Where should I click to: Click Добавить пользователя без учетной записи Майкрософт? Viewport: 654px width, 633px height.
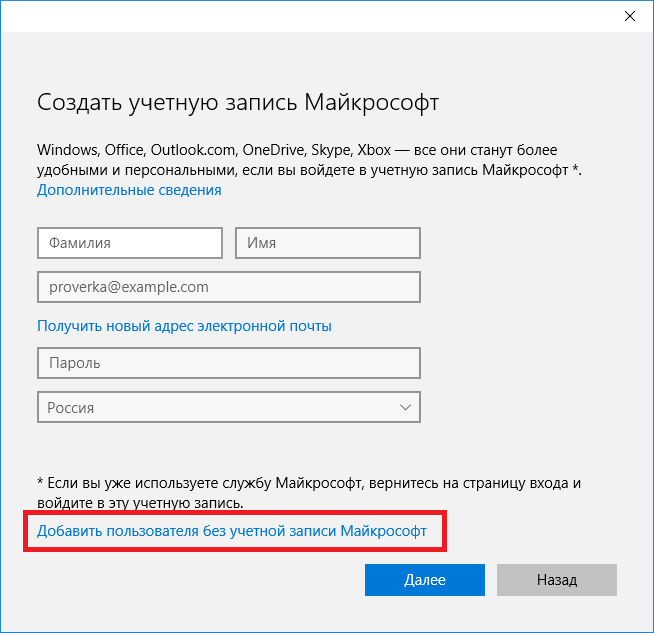pyautogui.click(x=232, y=531)
